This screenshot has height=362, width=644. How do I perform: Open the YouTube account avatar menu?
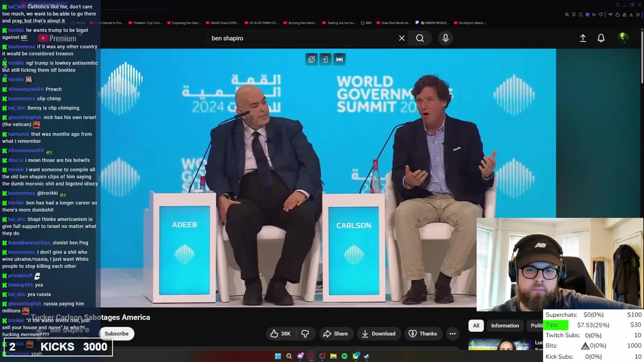click(x=623, y=38)
